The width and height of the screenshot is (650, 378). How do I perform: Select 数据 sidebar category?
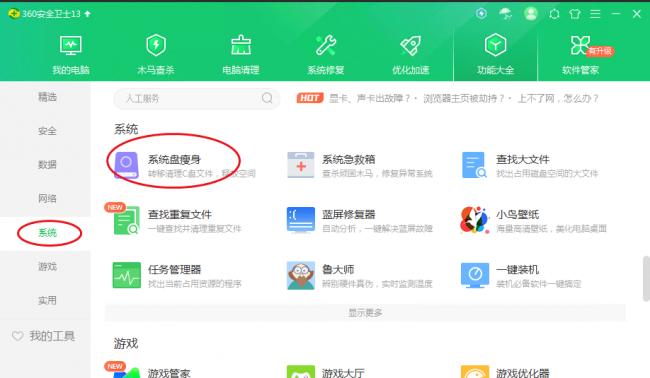coord(47,165)
